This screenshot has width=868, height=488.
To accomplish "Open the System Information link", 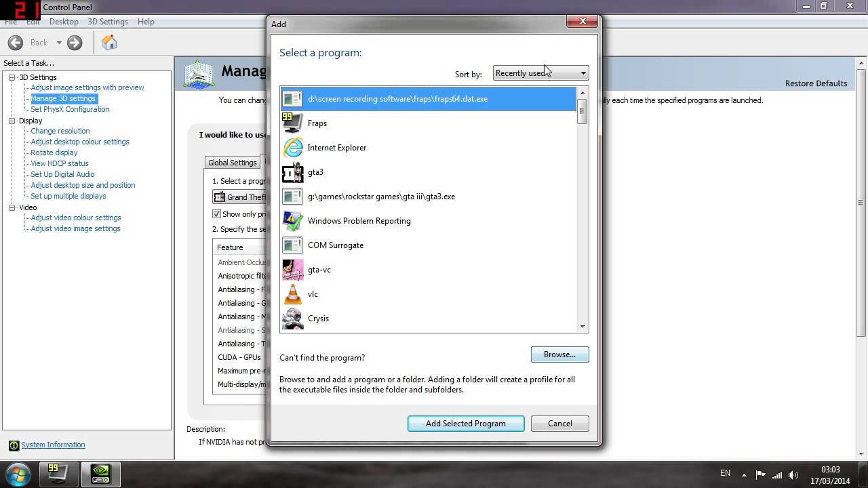I will click(53, 445).
